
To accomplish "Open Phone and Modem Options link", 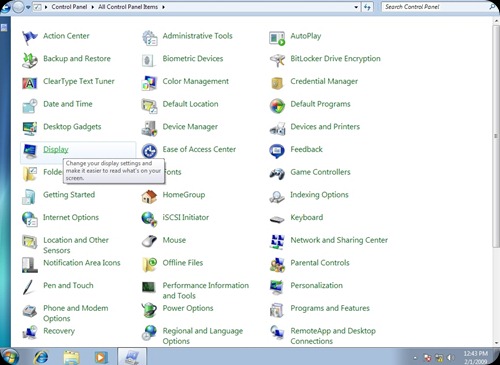I will point(76,313).
